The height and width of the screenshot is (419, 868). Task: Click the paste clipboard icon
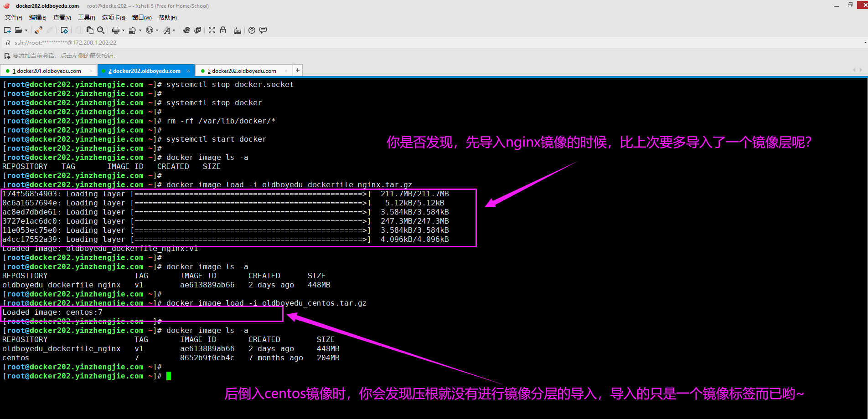coord(90,30)
